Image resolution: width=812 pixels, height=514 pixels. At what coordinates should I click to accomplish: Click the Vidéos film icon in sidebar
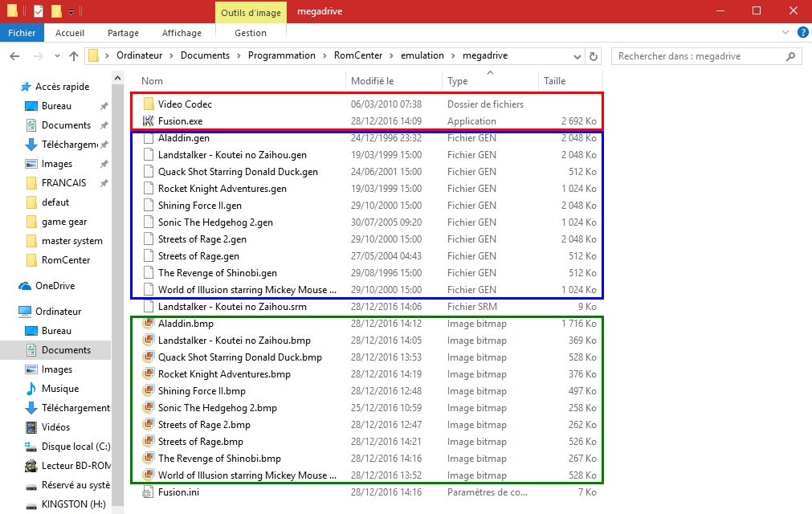tap(31, 427)
